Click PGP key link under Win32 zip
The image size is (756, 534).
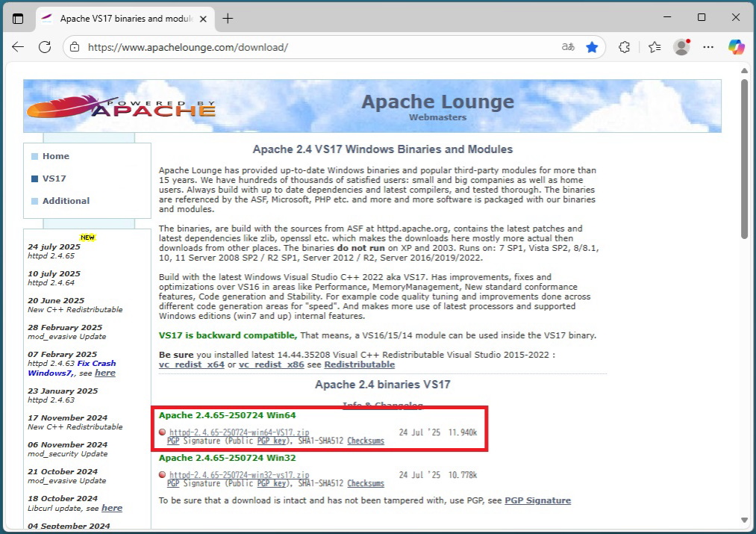tap(272, 483)
